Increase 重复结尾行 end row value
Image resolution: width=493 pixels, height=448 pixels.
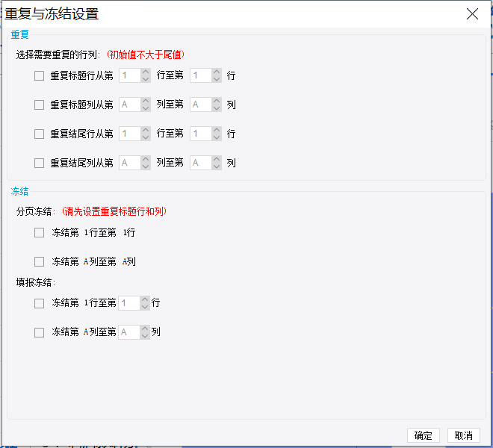217,130
